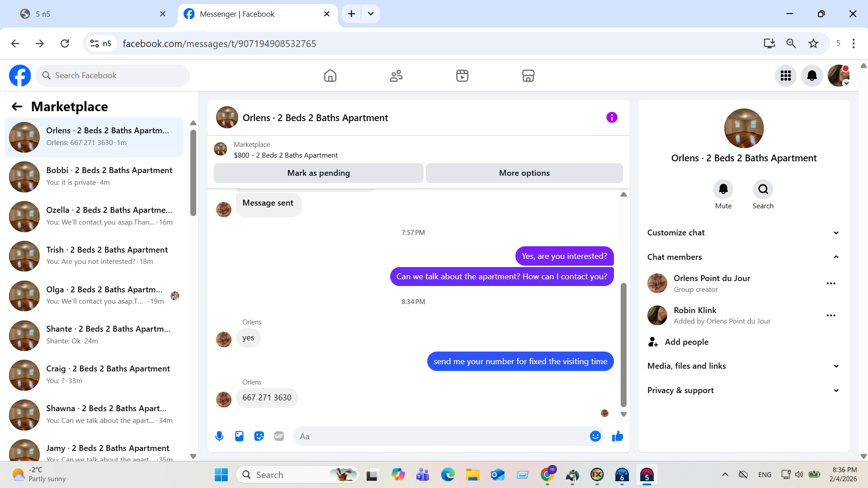The width and height of the screenshot is (868, 488).
Task: Click the More options button
Action: (524, 173)
